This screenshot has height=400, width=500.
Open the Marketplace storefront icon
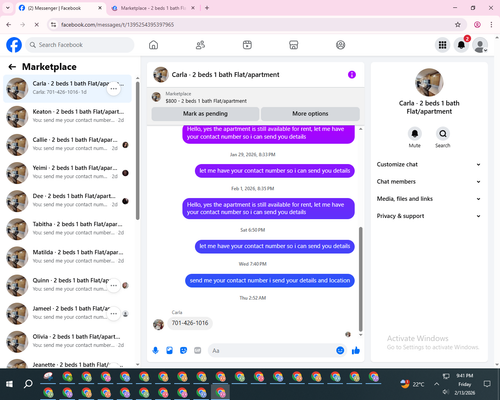click(x=293, y=45)
